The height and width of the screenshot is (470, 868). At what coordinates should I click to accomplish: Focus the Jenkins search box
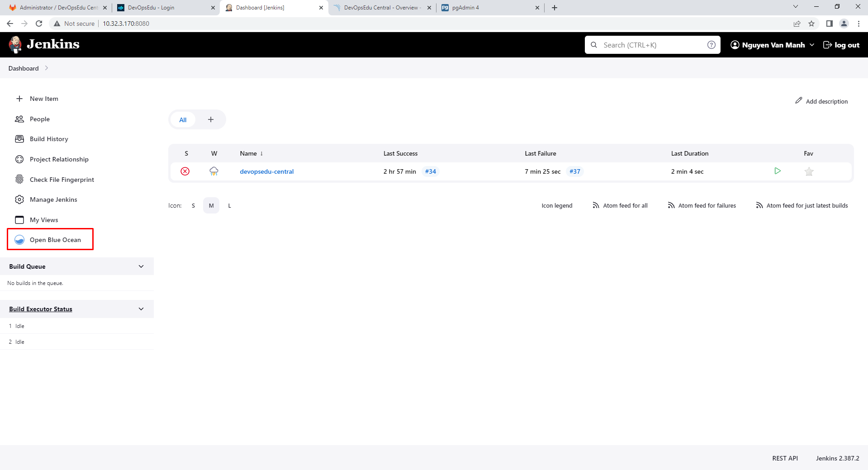pos(653,45)
